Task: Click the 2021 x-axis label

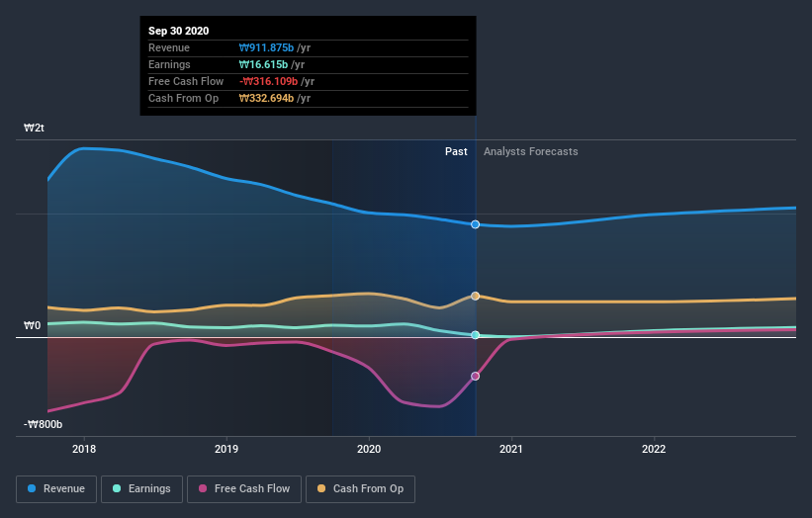Action: [511, 449]
